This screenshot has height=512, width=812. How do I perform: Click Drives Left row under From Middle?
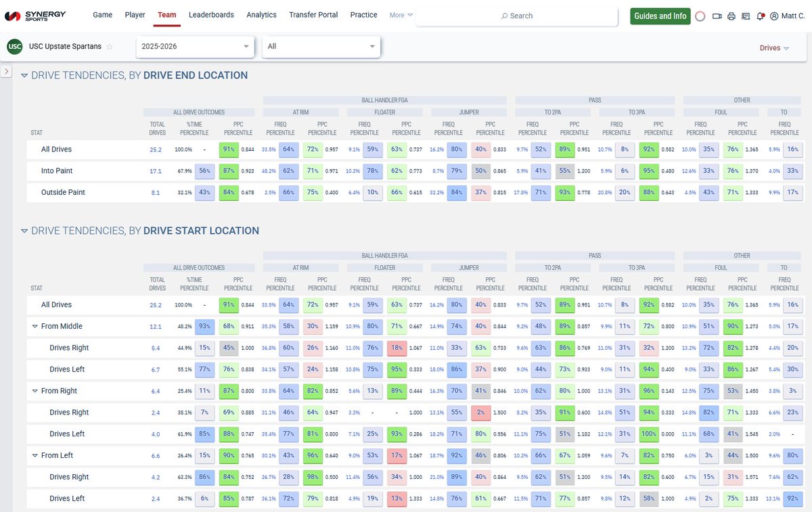point(67,369)
